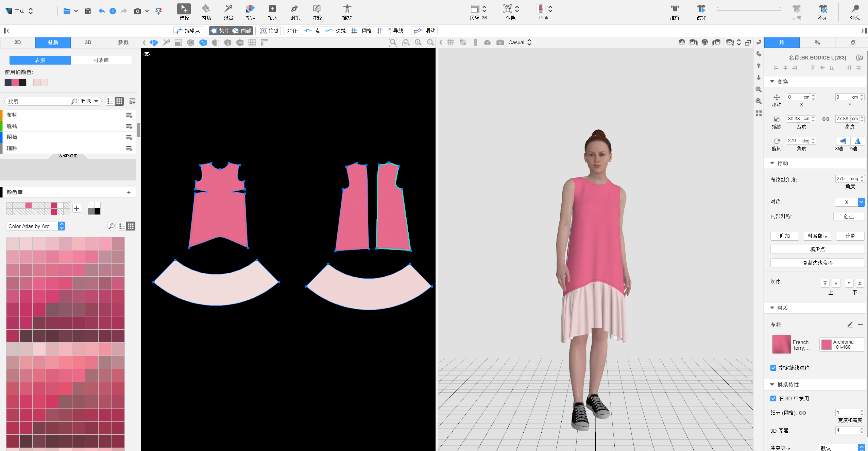Click the French Terry fabric thumbnail
The height and width of the screenshot is (451, 868).
(x=781, y=344)
